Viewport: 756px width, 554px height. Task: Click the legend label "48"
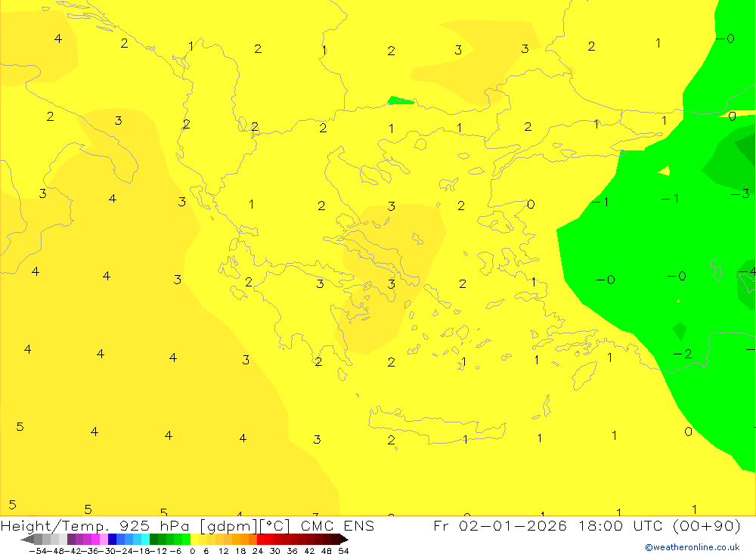pos(327,551)
